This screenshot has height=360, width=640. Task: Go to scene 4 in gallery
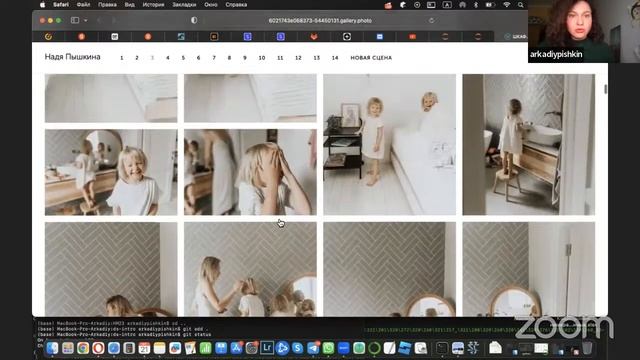[x=168, y=58]
